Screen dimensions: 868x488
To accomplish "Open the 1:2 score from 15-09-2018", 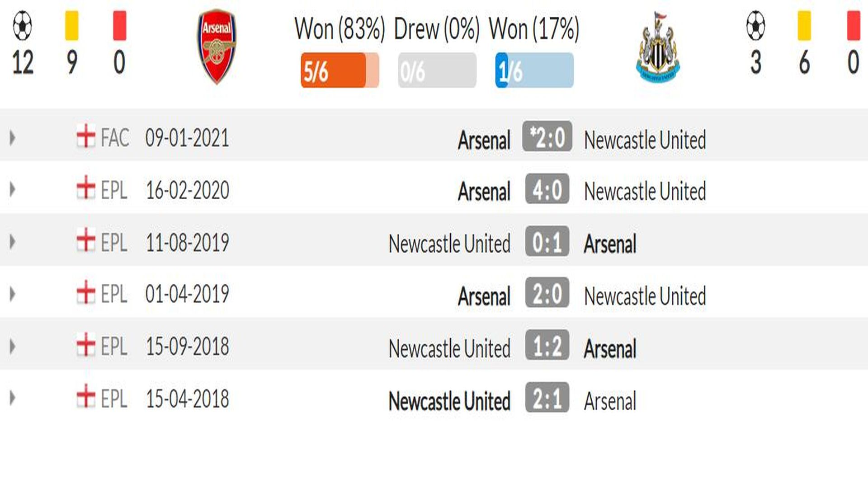I will tap(547, 345).
